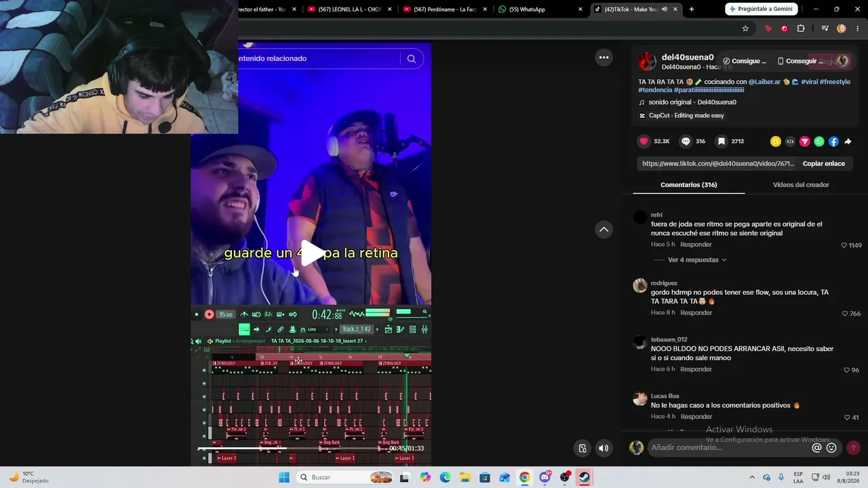868x488 pixels.
Task: Reply to tebaaam_012's comment
Action: tap(696, 369)
